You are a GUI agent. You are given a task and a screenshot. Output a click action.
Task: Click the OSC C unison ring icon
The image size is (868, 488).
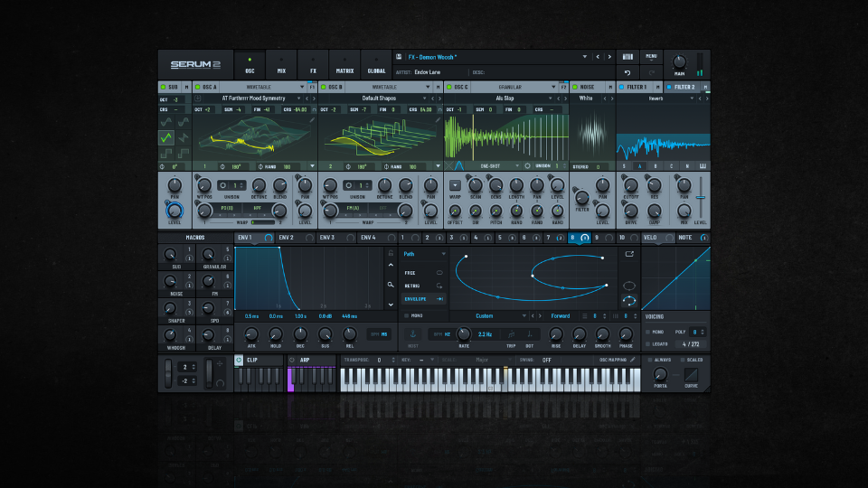(527, 165)
